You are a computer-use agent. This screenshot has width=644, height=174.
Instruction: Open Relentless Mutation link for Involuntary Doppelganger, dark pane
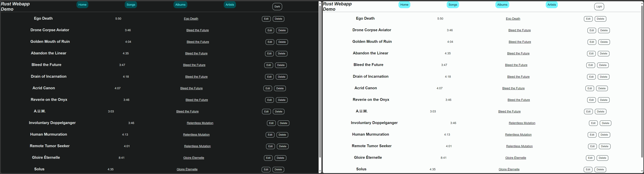tap(200, 123)
